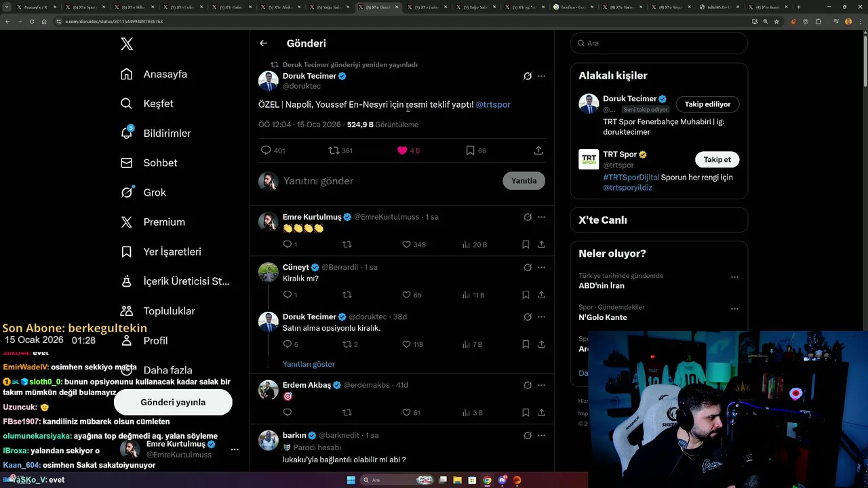Open more options on Cüneyt's reply
The image size is (868, 488).
[541, 267]
